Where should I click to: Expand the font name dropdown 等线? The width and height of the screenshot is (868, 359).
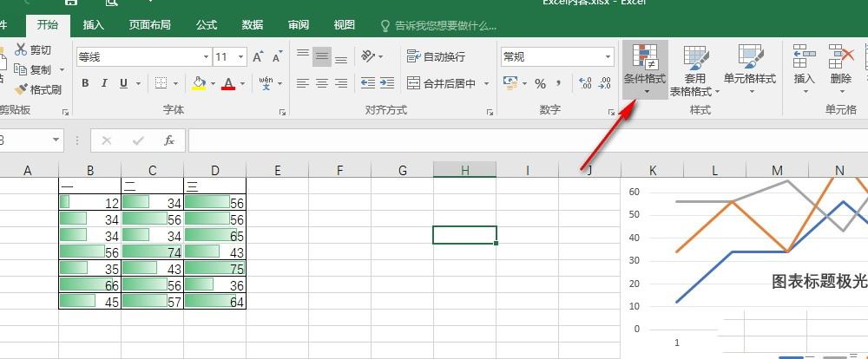click(x=206, y=57)
